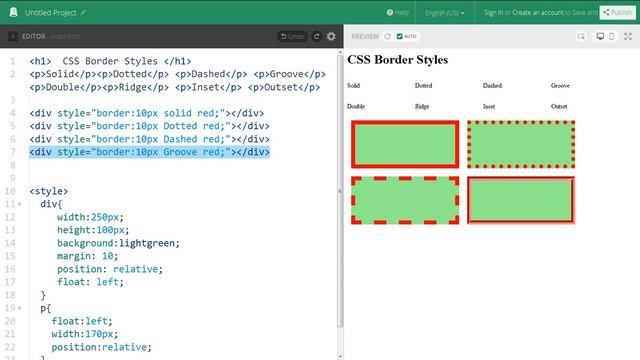Refresh the preview pane
The width and height of the screenshot is (640, 360).
387,36
